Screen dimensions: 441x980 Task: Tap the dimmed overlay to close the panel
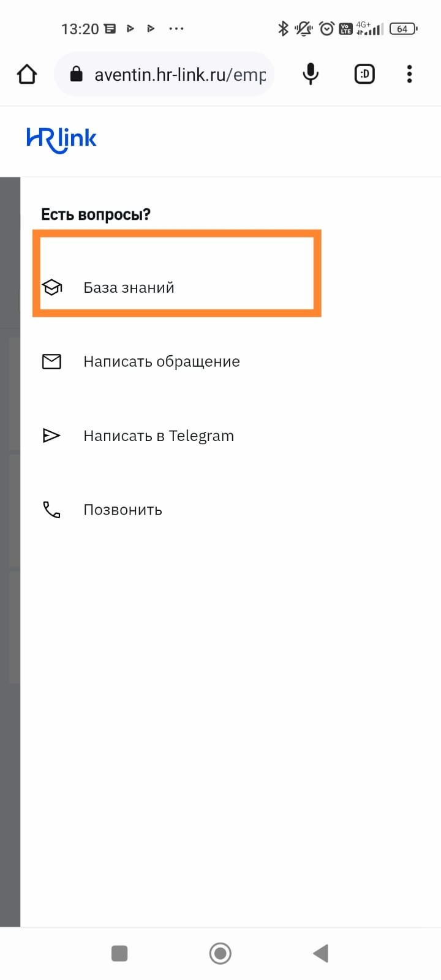10,551
